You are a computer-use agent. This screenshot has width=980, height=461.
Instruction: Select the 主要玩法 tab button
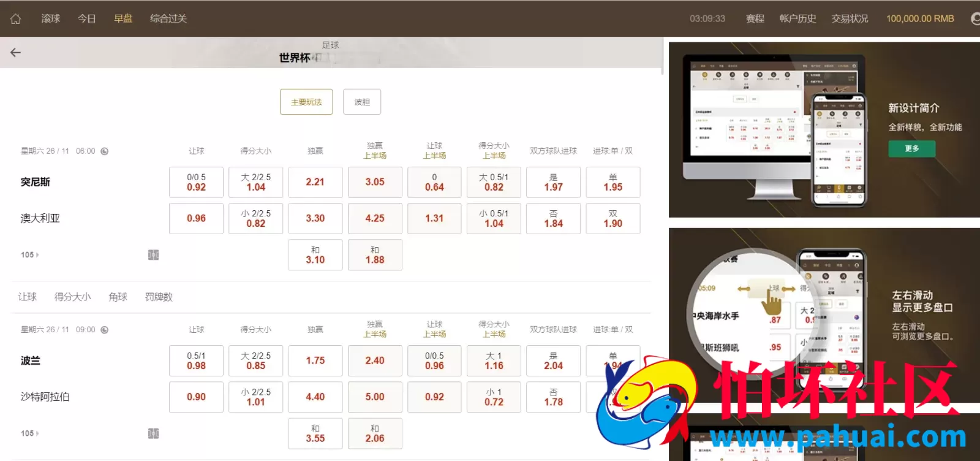pos(306,102)
